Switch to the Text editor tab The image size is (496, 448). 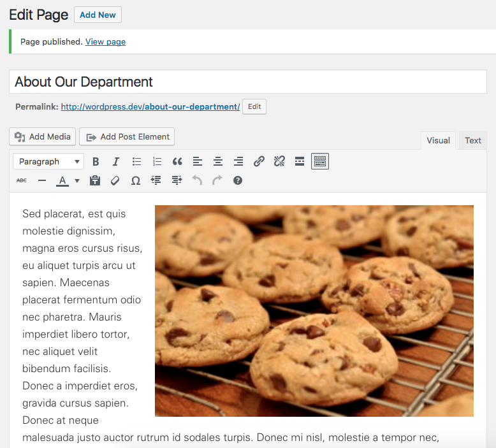point(473,140)
